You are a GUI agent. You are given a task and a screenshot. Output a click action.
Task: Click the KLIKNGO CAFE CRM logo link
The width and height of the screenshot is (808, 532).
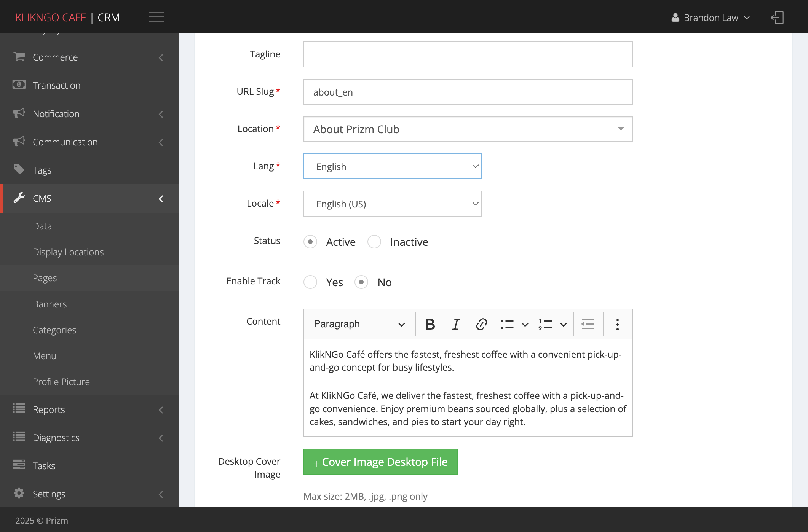pos(67,18)
